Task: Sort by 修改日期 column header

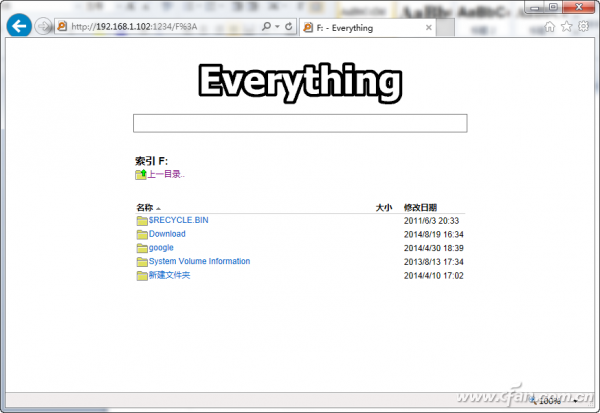Action: [420, 207]
